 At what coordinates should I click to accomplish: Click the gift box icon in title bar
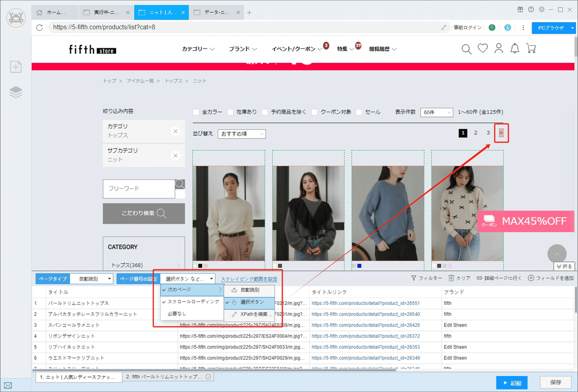tap(520, 9)
